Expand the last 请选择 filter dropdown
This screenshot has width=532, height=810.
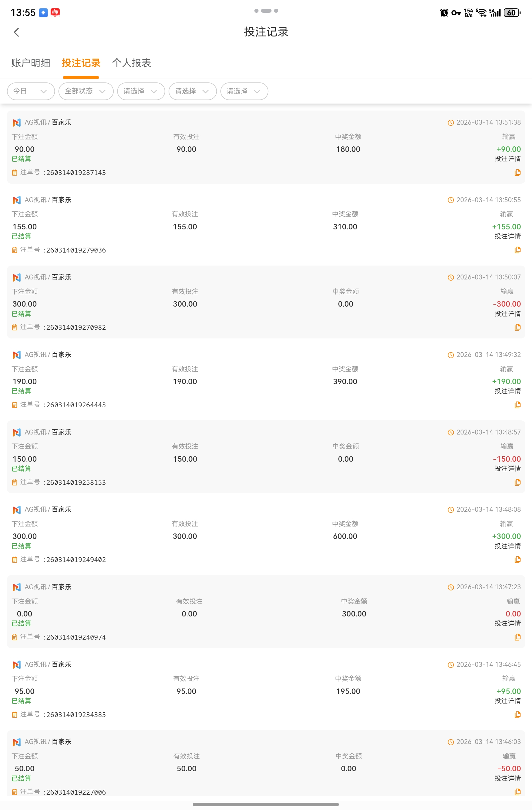(244, 91)
